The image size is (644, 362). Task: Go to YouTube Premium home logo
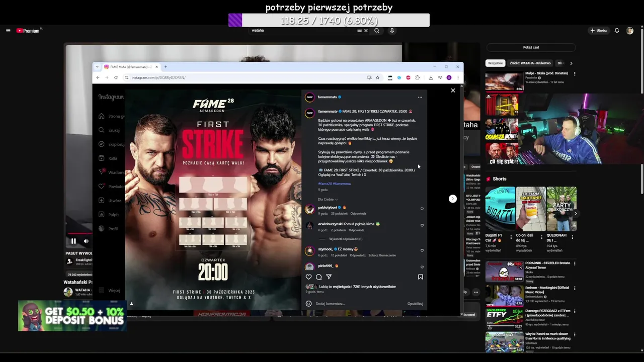(28, 31)
